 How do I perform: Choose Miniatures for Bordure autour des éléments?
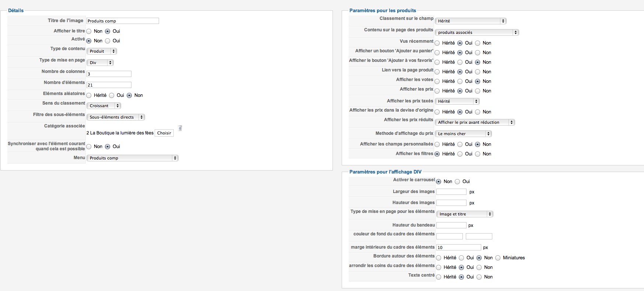click(498, 258)
